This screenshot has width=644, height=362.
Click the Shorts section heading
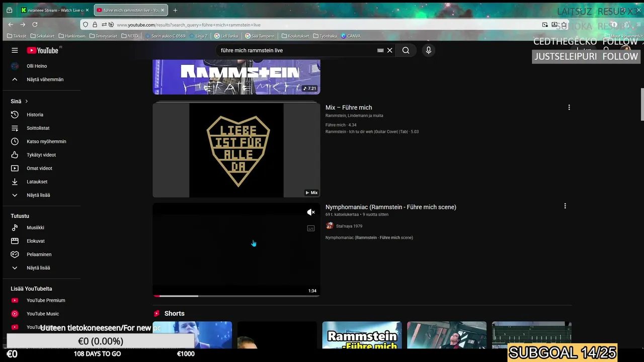pos(174,313)
